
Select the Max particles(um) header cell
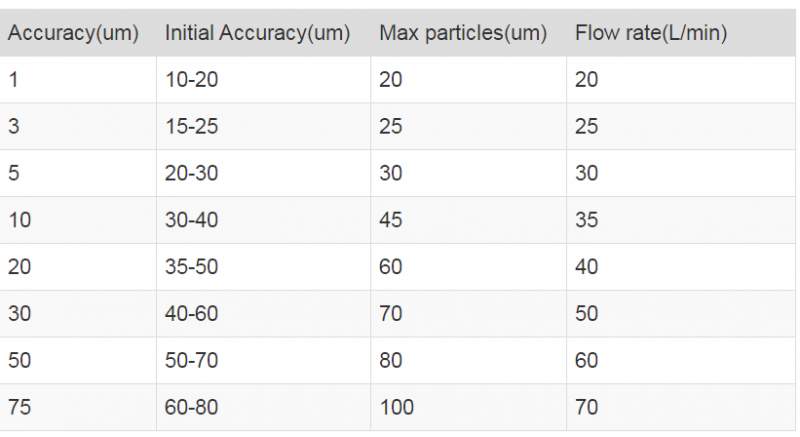click(x=463, y=34)
